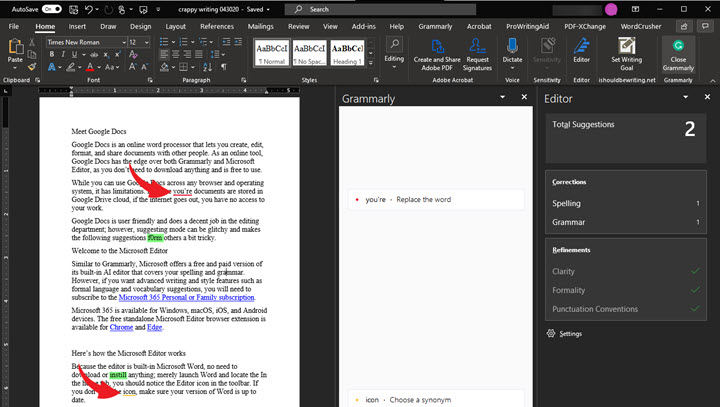Open the Editing search menu
This screenshot has width=720, height=407.
point(394,53)
